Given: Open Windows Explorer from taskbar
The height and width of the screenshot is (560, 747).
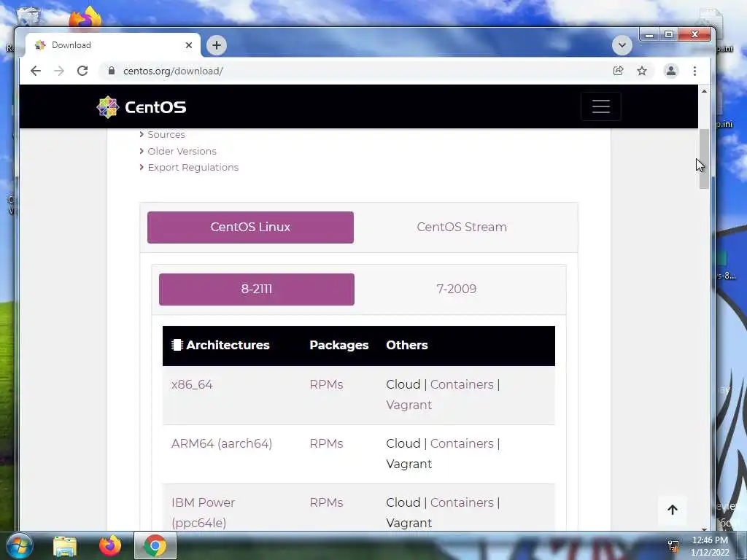Looking at the screenshot, I should pyautogui.click(x=65, y=546).
